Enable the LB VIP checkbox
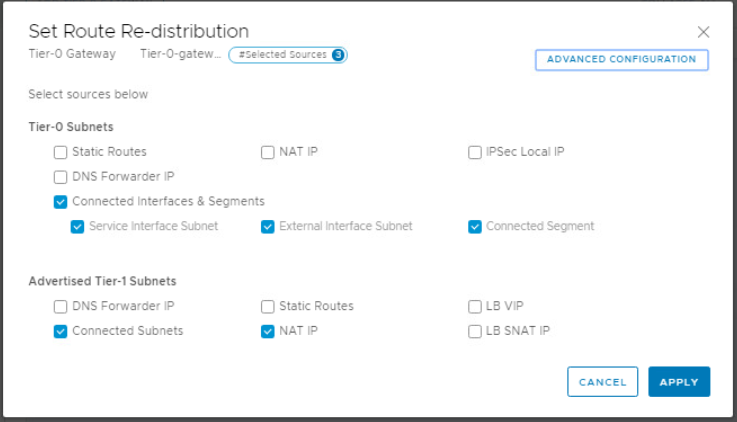The height and width of the screenshot is (422, 737). point(475,306)
